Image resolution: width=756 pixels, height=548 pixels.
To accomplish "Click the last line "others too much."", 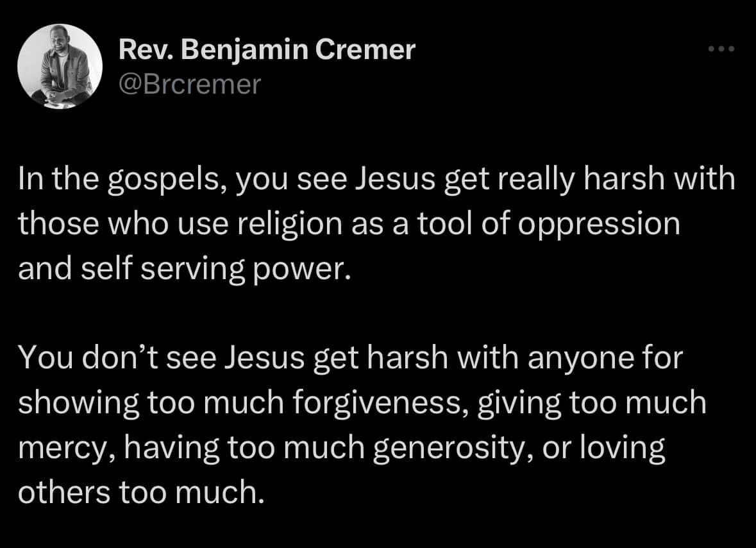I will (x=141, y=491).
